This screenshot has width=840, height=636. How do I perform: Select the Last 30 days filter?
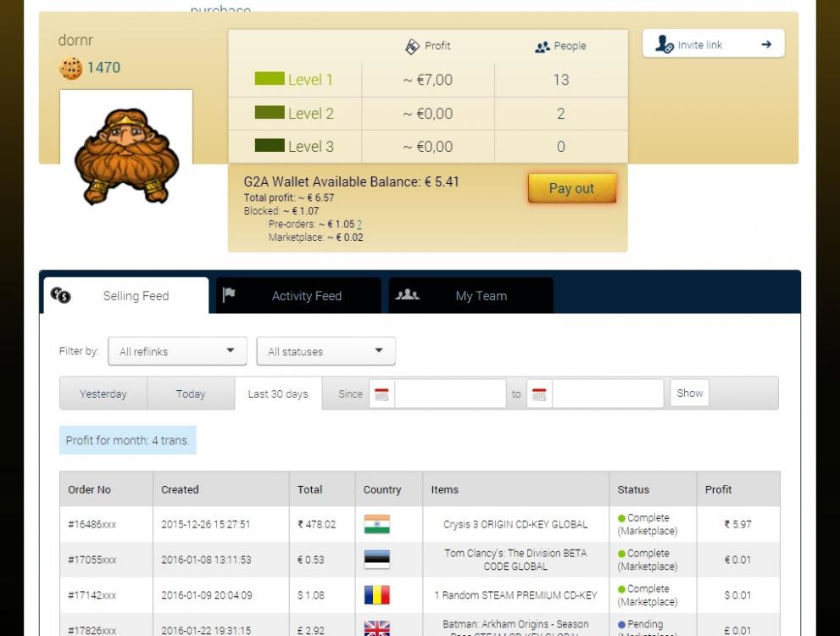(x=278, y=393)
